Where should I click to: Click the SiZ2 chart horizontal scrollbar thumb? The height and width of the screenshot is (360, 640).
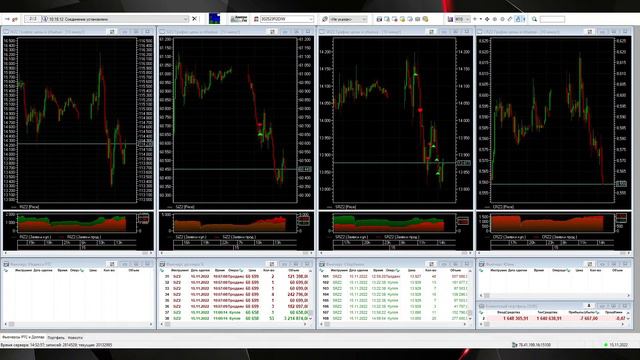[305, 253]
